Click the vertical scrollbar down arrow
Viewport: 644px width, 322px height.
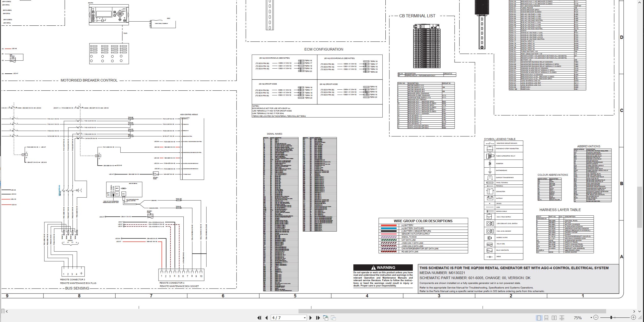point(640,311)
